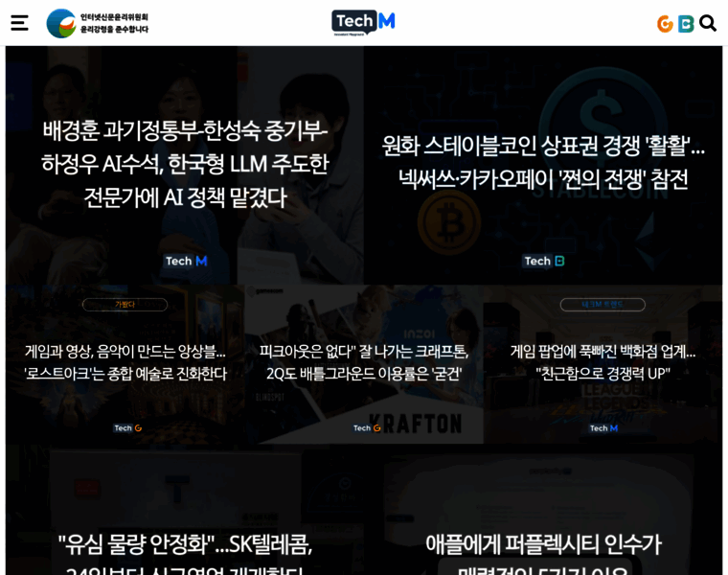728x575 pixels.
Task: Open the SK텔레콤 유심 물량 안정화 article
Action: click(x=185, y=554)
